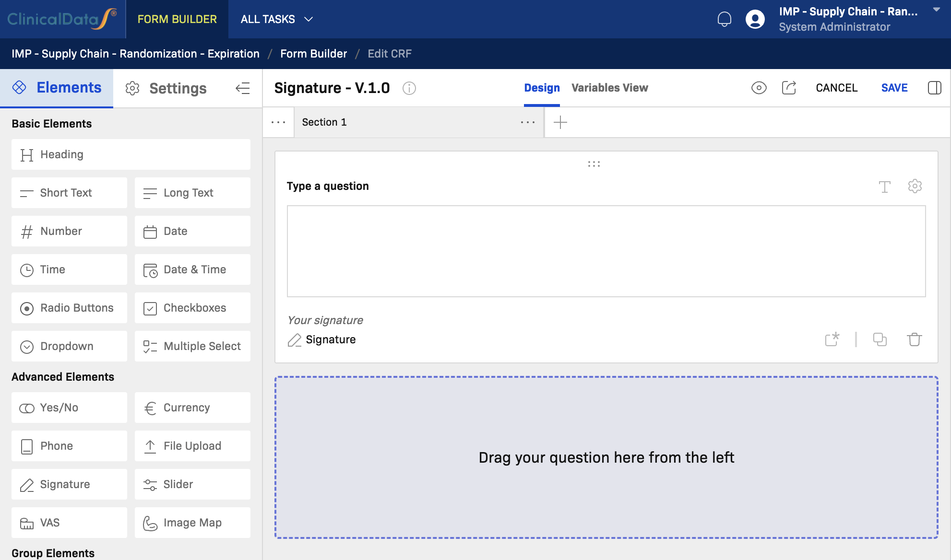
Task: Open Section 1 options via ellipsis menu
Action: click(x=527, y=122)
